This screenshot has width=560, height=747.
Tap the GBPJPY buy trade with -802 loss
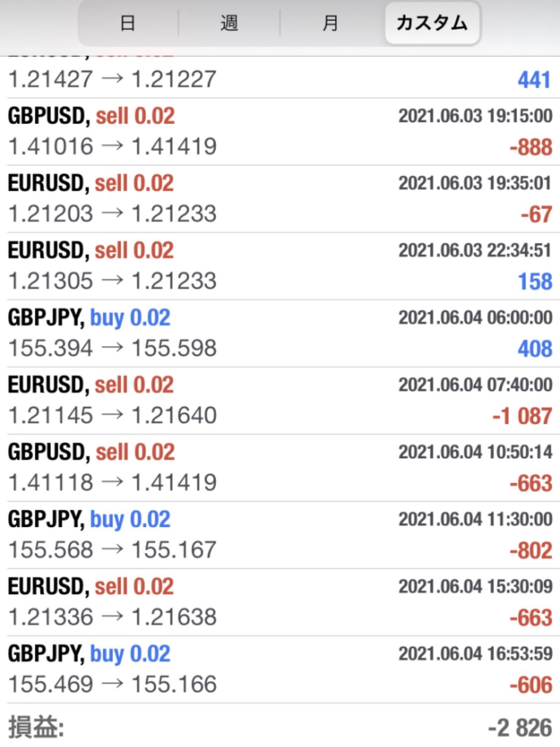pyautogui.click(x=280, y=535)
